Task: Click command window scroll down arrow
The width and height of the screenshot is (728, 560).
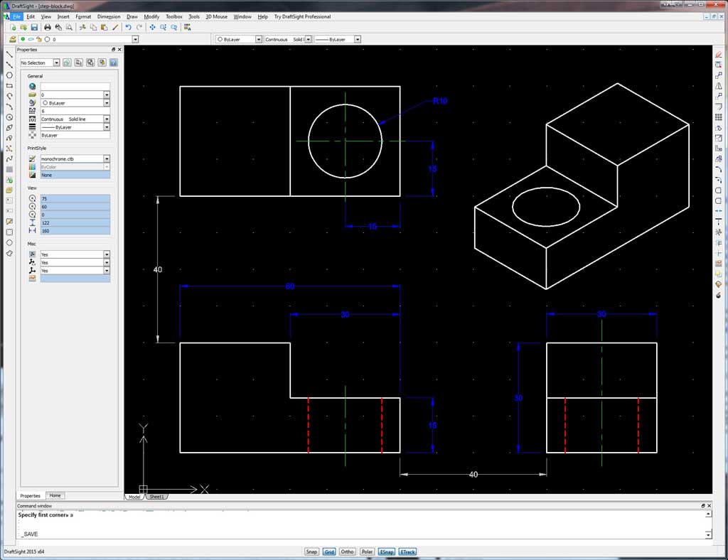Action: [708, 534]
